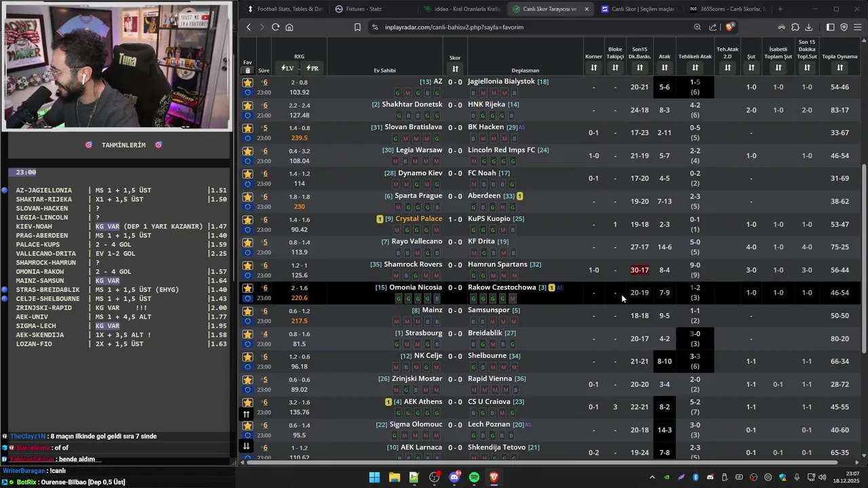
Task: Click the webcam video thumbnail
Action: point(117,66)
